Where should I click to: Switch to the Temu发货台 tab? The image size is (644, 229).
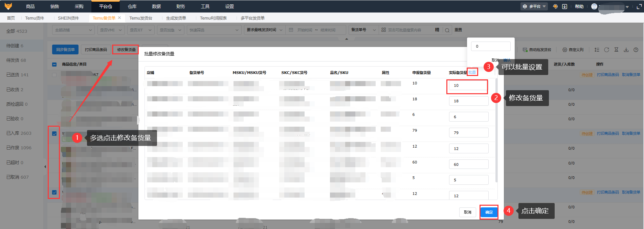[141, 18]
